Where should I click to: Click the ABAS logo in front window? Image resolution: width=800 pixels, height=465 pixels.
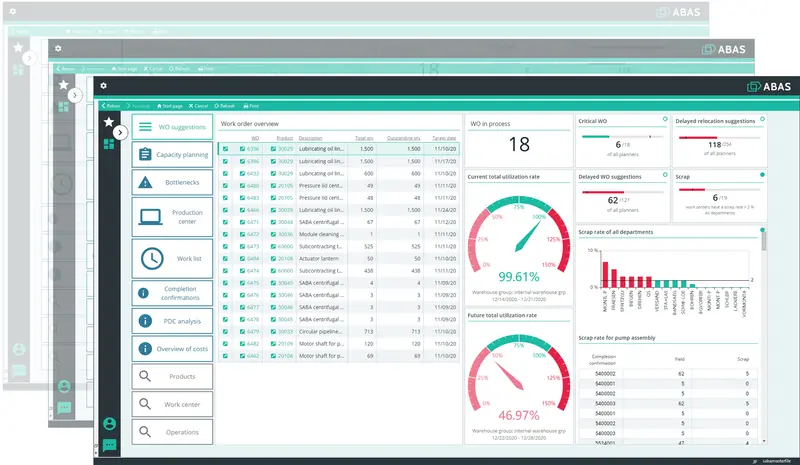769,86
